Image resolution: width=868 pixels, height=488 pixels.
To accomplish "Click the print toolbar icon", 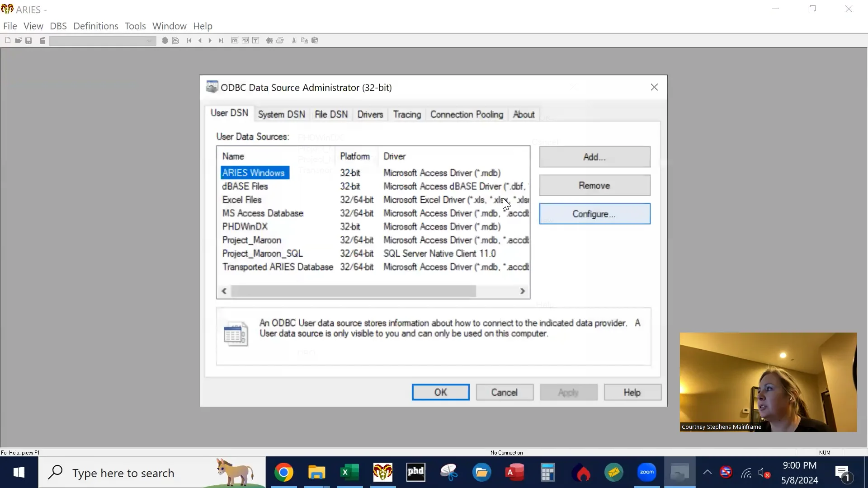I will coord(280,41).
